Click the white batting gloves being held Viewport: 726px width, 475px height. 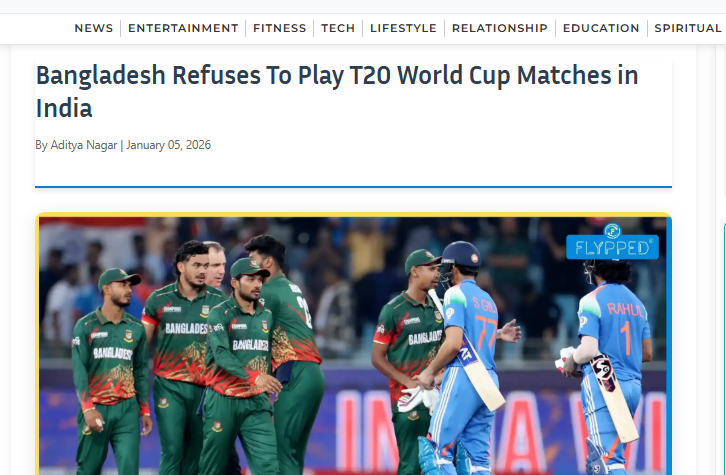[419, 398]
